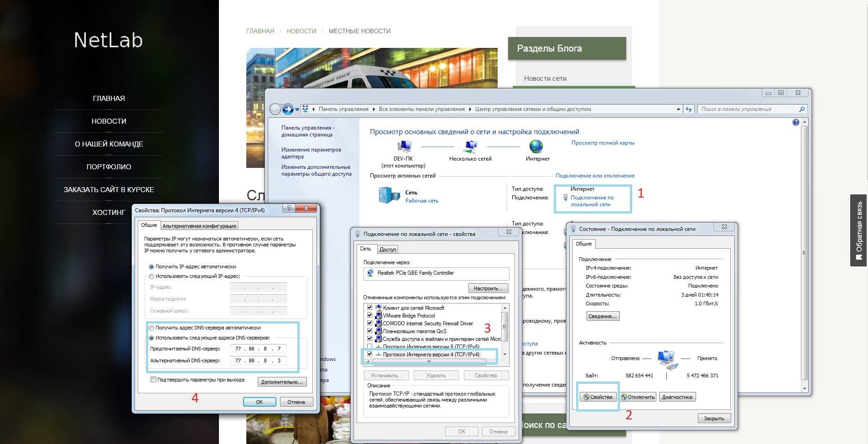Click the preferred DNS server field

click(x=259, y=349)
